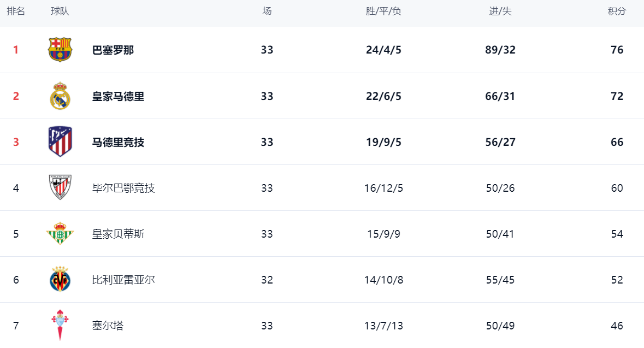Viewport: 644px width, 348px height.
Task: Click team name 马德里竞技
Action: (119, 143)
